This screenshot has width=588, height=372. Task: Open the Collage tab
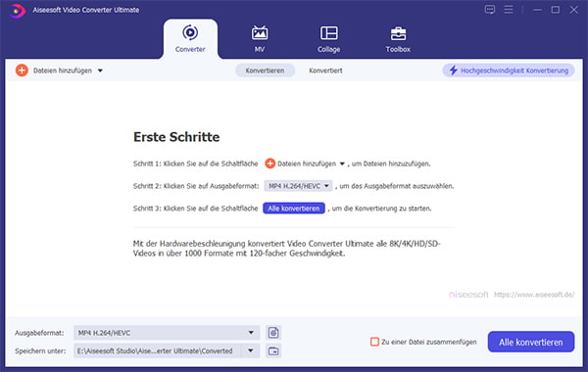click(329, 39)
